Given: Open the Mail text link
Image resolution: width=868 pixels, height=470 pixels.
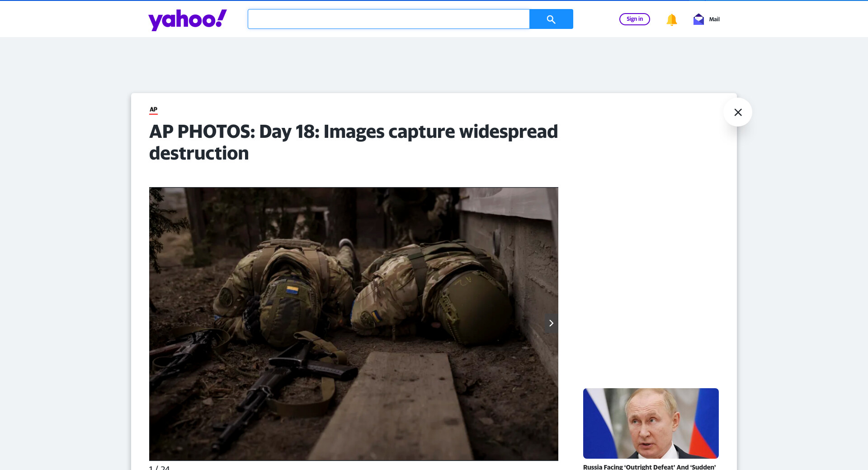Looking at the screenshot, I should pos(714,19).
